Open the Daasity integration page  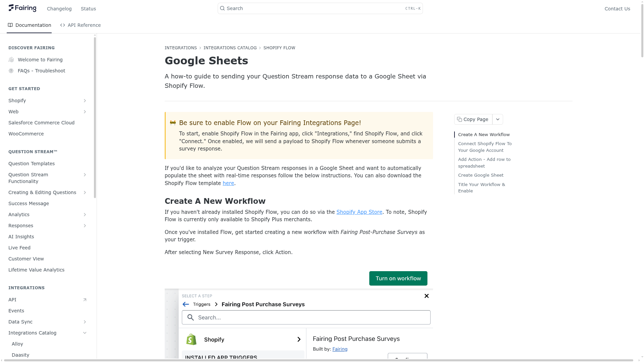point(20,355)
